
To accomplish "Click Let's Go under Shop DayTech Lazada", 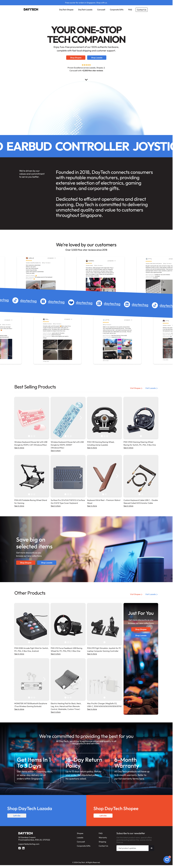I will click(17, 815).
